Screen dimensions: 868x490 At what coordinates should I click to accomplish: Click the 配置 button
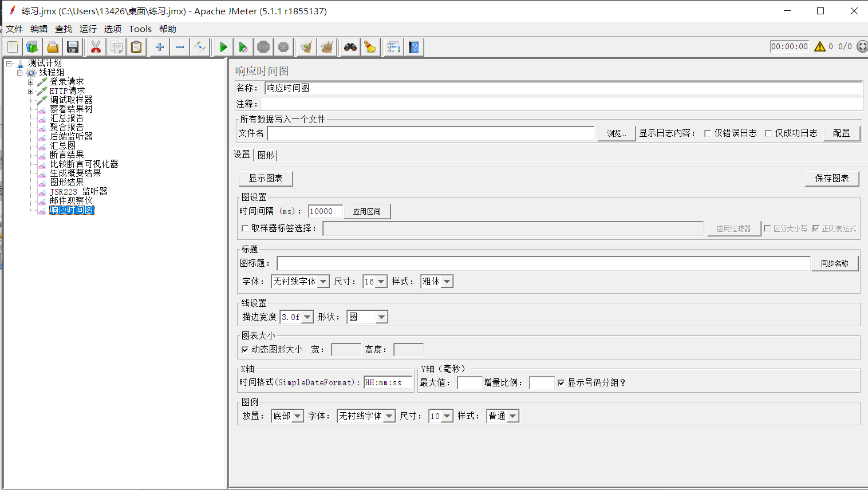click(842, 133)
